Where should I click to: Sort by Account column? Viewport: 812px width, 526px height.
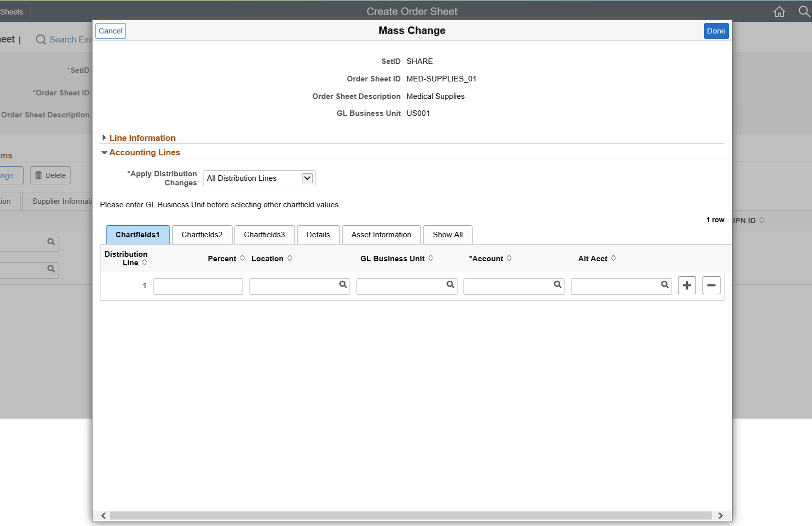click(509, 258)
